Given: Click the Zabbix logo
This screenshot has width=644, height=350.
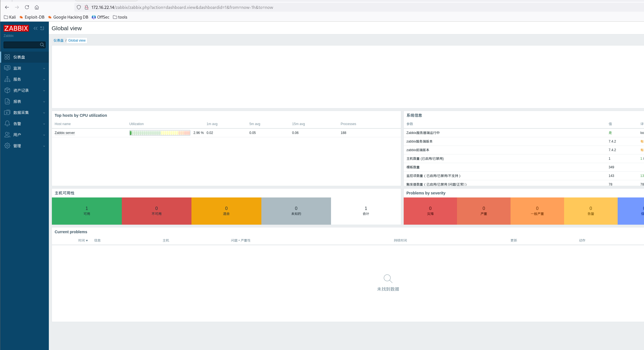Looking at the screenshot, I should (16, 28).
